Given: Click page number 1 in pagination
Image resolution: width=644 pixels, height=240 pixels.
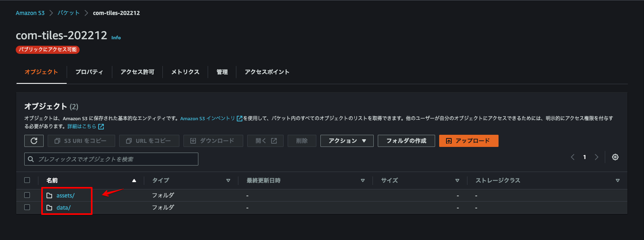Looking at the screenshot, I should coord(585,157).
